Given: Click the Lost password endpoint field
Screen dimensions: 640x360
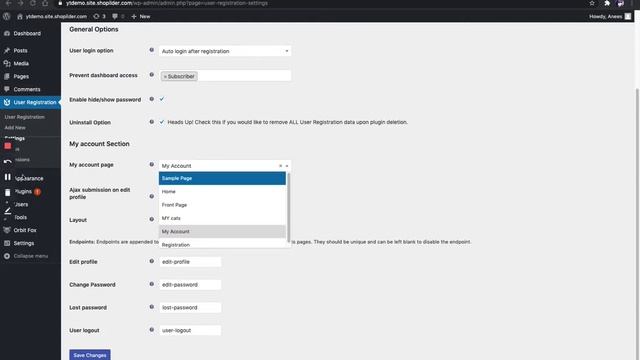Looking at the screenshot, I should [190, 307].
